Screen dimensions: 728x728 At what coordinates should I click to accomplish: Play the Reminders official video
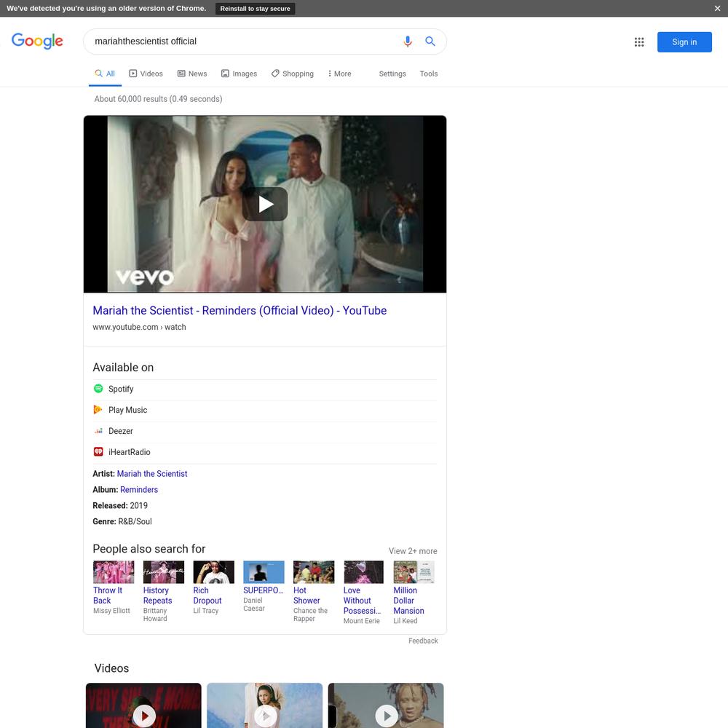point(265,205)
